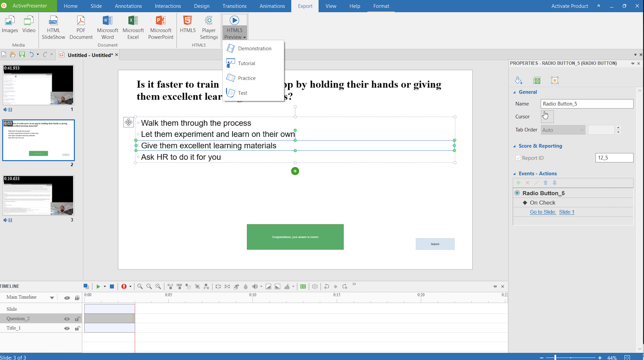Viewport: 644px width, 360px height.
Task: Toggle visibility eye icon for Question_2 layer
Action: click(x=67, y=318)
